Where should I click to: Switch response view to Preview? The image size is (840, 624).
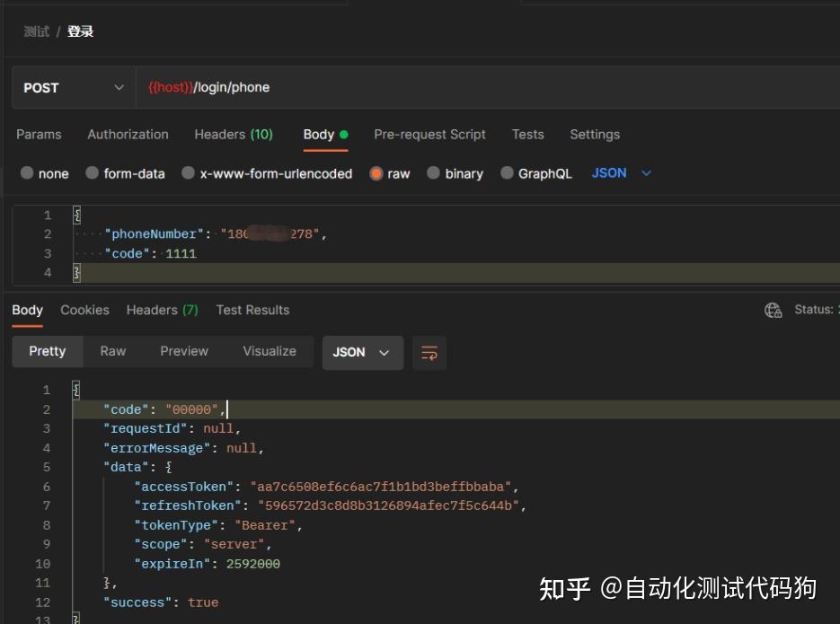click(x=183, y=351)
